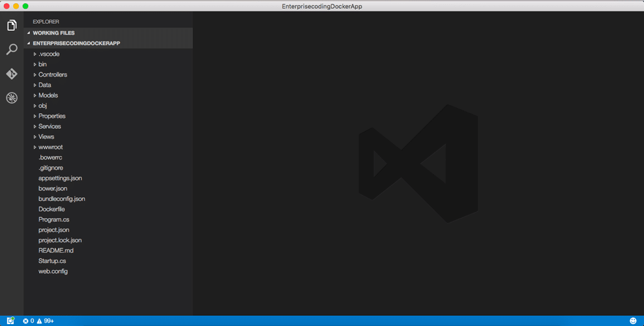Open project.json file
The width and height of the screenshot is (644, 326).
coord(54,230)
